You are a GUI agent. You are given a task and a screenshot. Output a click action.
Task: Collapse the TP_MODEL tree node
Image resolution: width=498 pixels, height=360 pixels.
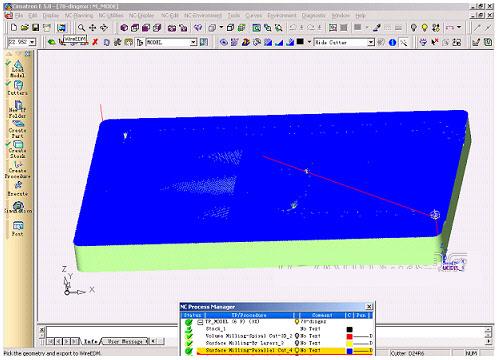(200, 322)
